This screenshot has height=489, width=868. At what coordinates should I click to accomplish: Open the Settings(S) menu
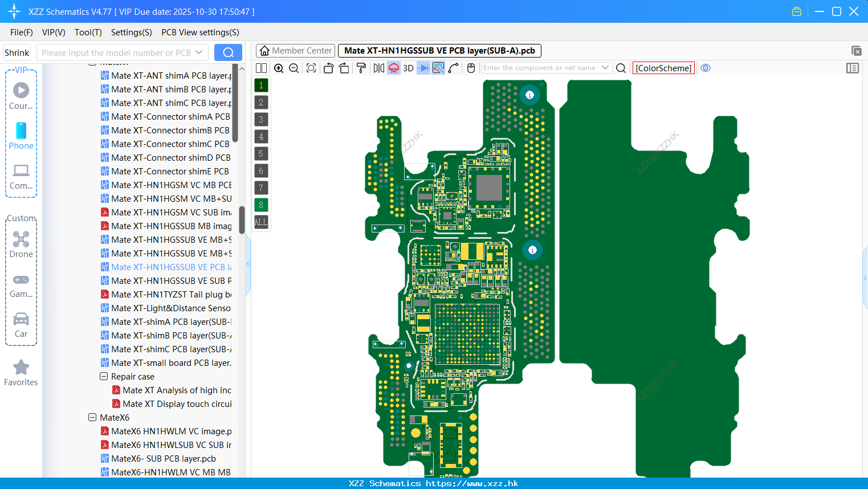(132, 32)
